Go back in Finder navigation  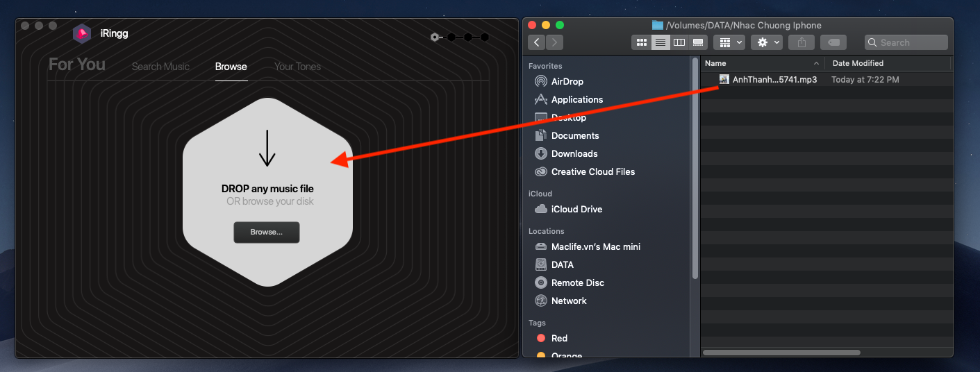pos(536,42)
